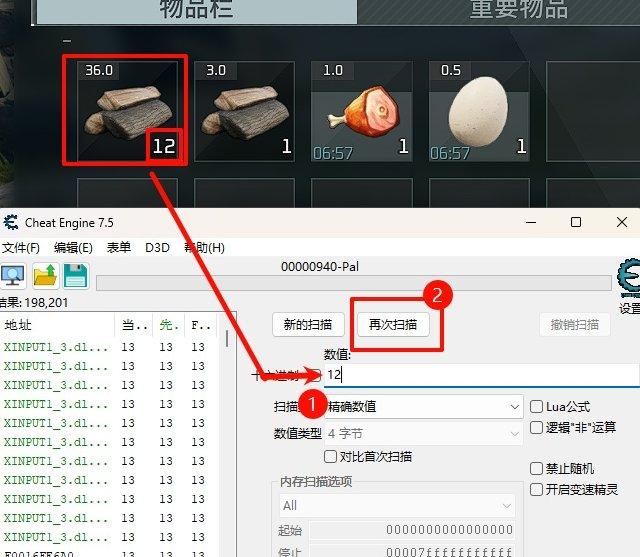This screenshot has width=640, height=557.
Task: Select the meat item in inventory
Action: point(362,111)
